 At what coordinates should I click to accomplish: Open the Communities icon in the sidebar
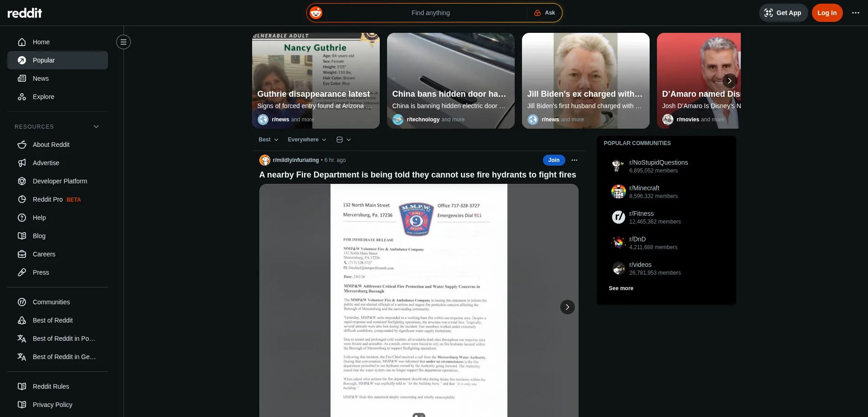[x=21, y=302]
